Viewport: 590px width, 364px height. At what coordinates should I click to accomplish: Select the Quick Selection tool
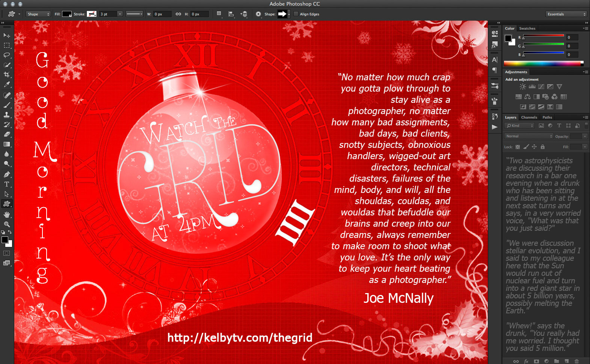point(7,65)
